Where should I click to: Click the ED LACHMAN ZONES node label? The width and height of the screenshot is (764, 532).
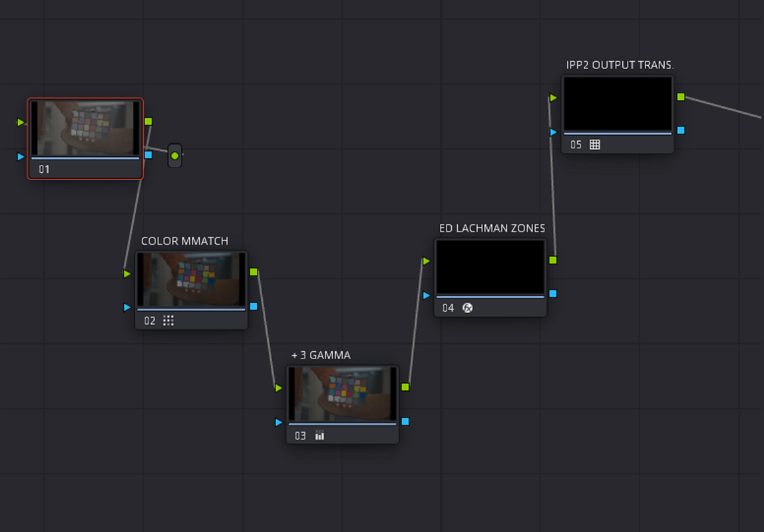(x=492, y=228)
